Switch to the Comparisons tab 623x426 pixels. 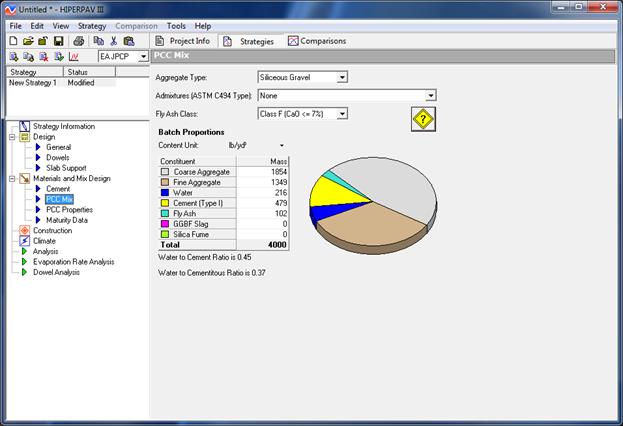(x=317, y=41)
